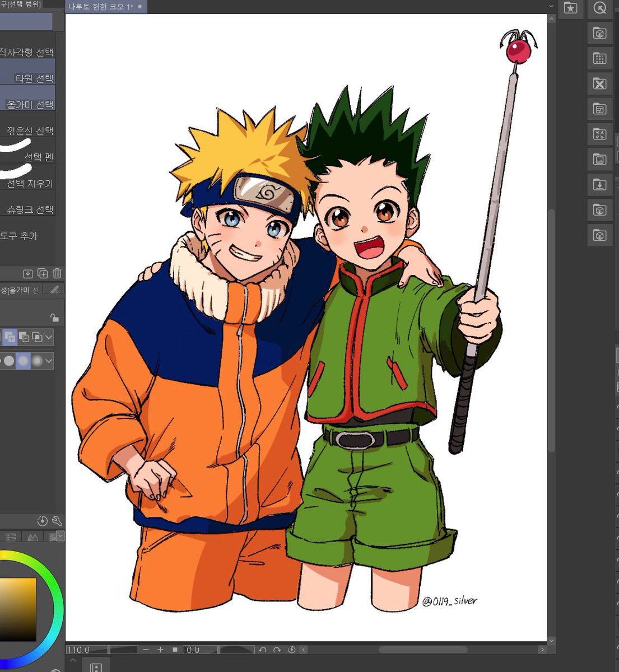Viewport: 619px width, 672px height.
Task: Click 도구 추가 to add a tool
Action: point(19,236)
